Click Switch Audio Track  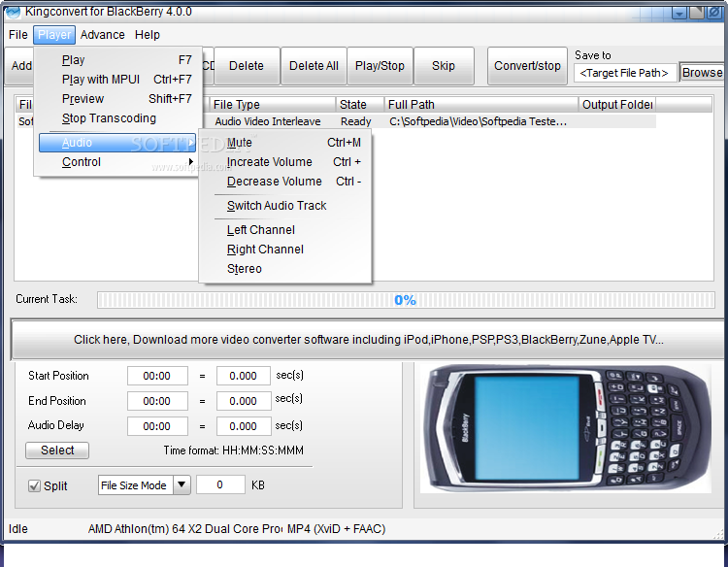click(x=285, y=206)
